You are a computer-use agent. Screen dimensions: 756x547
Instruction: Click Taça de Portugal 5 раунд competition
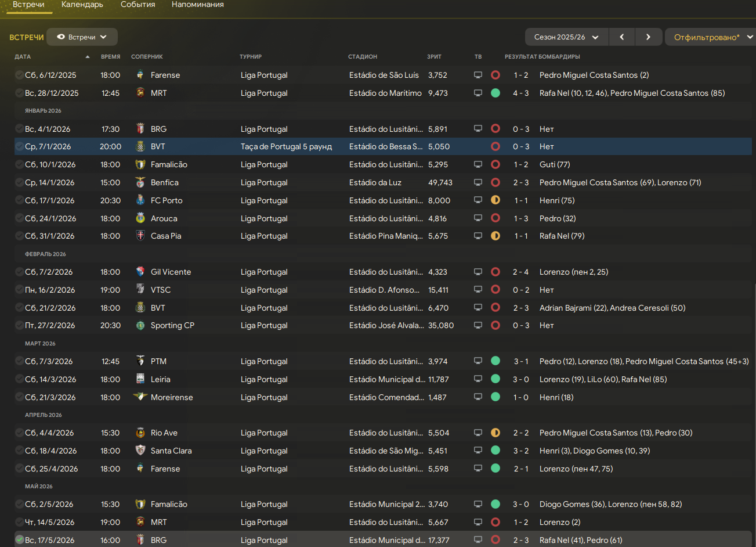(x=287, y=146)
